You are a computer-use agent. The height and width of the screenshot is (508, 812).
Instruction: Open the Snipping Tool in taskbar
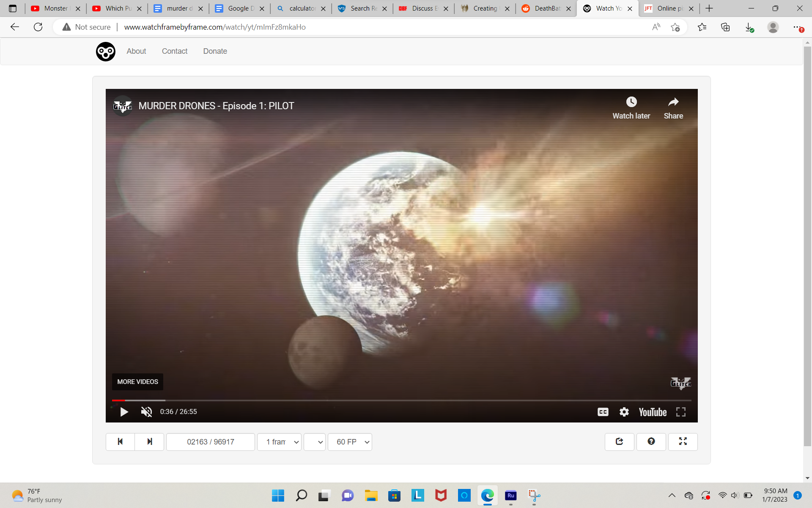click(534, 495)
